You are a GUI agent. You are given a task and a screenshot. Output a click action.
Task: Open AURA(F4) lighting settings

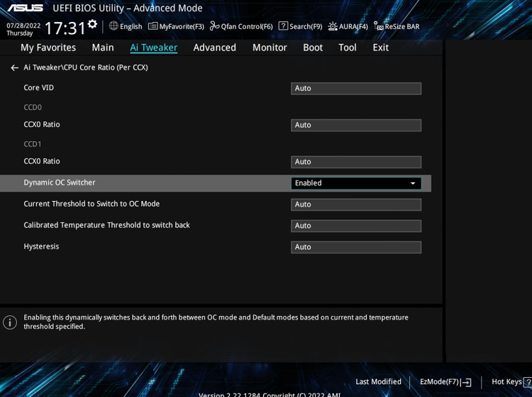348,26
